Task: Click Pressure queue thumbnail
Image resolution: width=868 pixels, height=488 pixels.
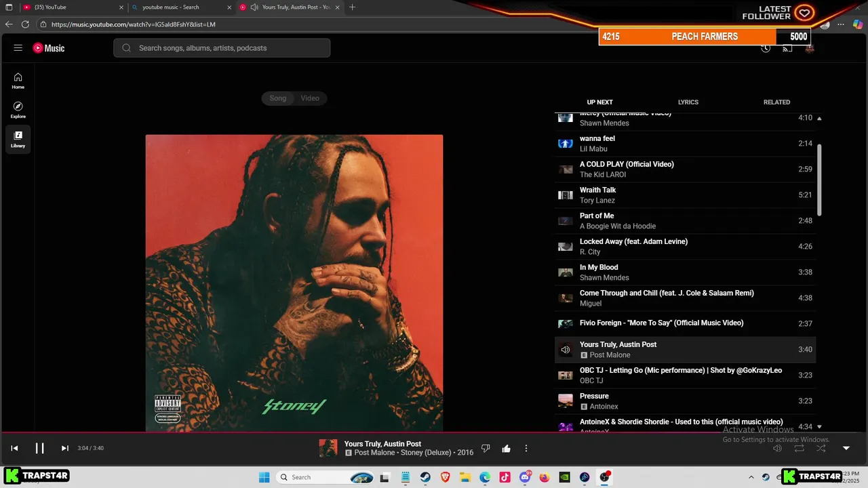Action: (x=566, y=401)
